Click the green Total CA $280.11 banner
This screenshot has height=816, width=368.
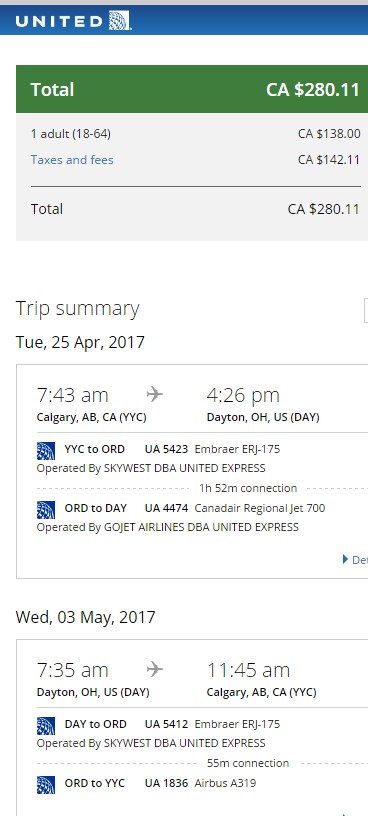tap(192, 89)
